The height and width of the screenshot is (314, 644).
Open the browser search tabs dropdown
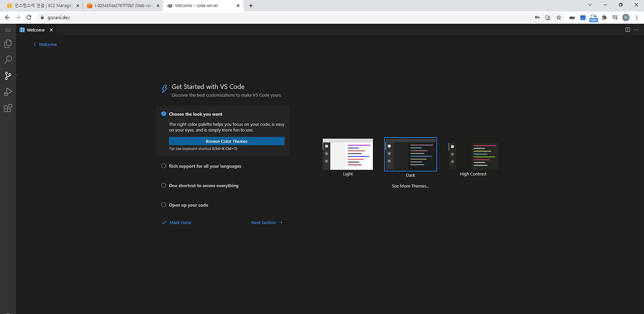click(x=590, y=6)
